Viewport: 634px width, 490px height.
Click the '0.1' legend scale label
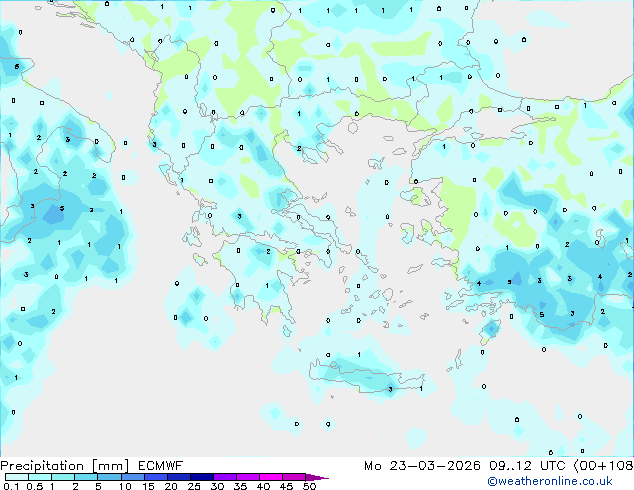click(x=11, y=486)
